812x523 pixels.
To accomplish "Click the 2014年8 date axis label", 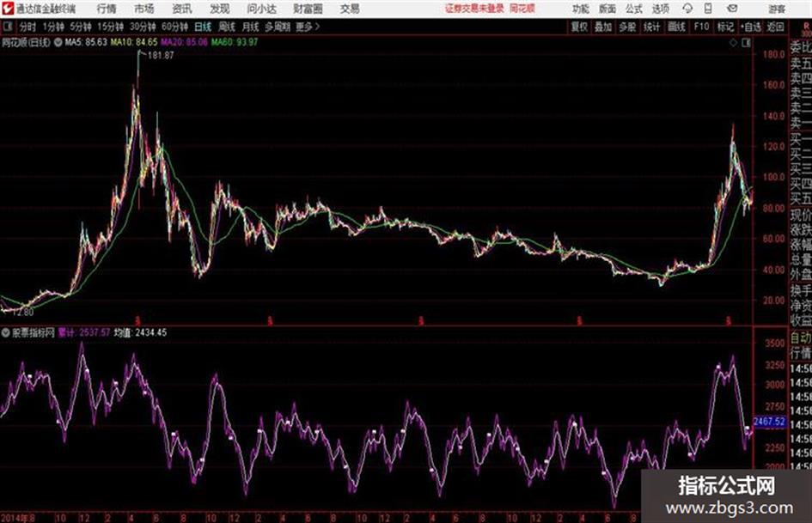I will tap(17, 517).
